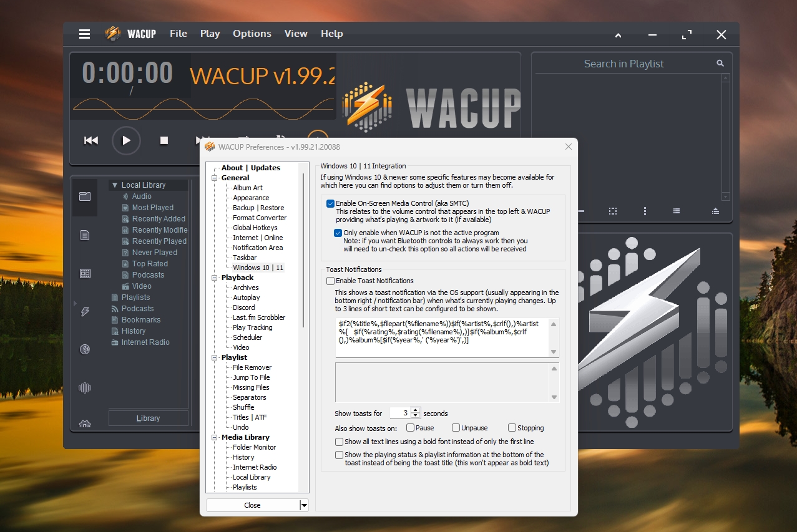Disable On-Screen Media Control checkbox
The width and height of the screenshot is (797, 532).
pos(330,203)
